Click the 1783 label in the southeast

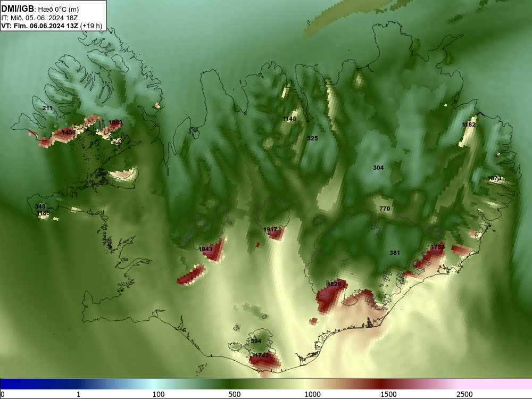coord(438,247)
